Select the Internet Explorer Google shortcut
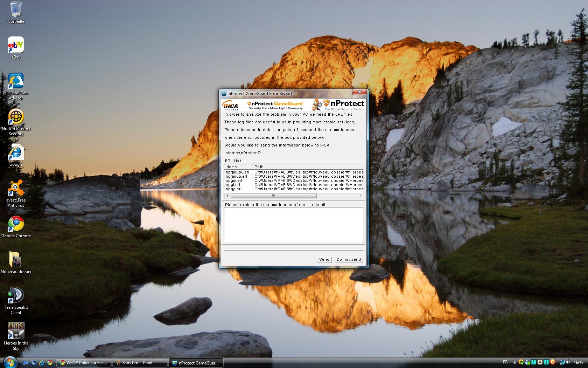 (16, 155)
